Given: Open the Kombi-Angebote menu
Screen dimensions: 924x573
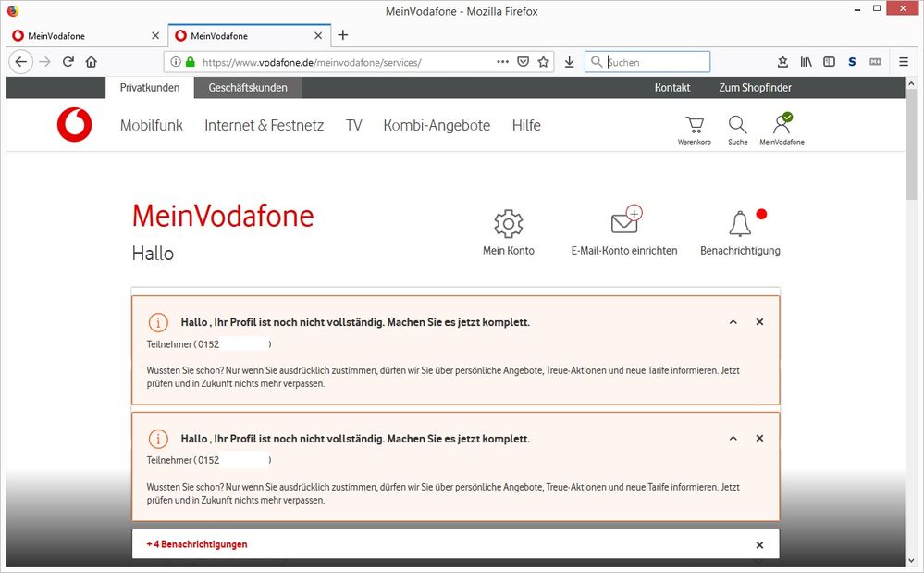Looking at the screenshot, I should coord(437,125).
